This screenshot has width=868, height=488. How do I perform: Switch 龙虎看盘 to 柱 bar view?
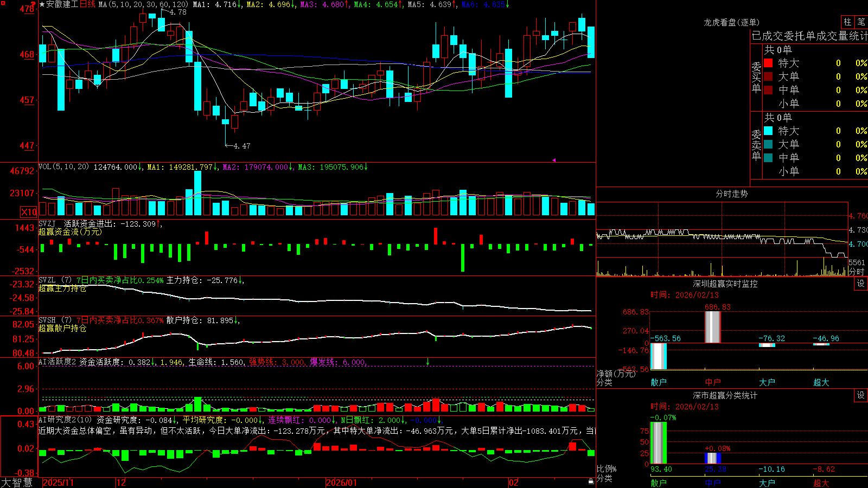847,22
